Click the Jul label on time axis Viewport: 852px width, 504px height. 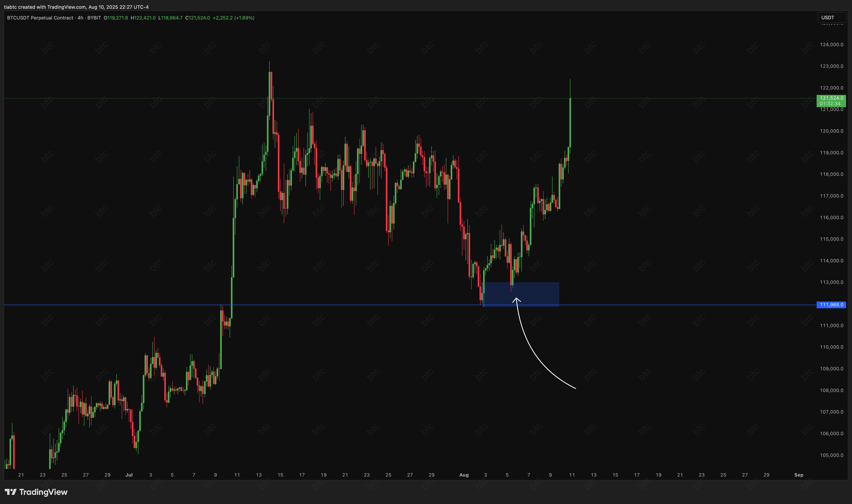click(129, 475)
